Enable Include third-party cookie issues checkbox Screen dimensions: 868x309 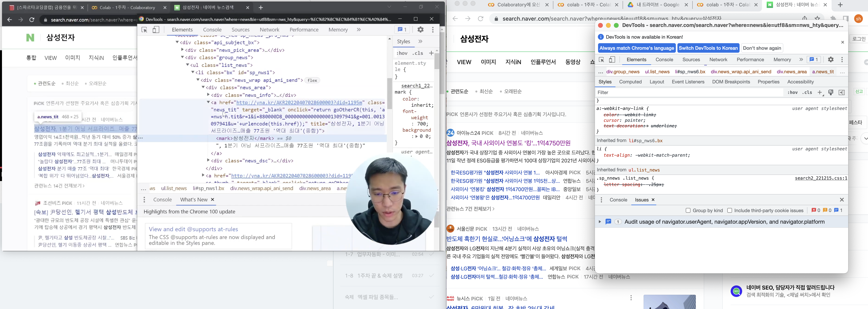(x=729, y=211)
